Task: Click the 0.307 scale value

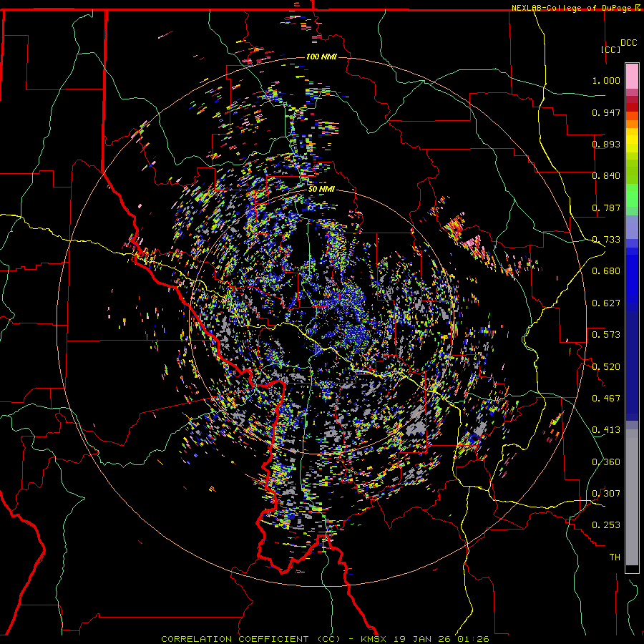Action: tap(606, 494)
